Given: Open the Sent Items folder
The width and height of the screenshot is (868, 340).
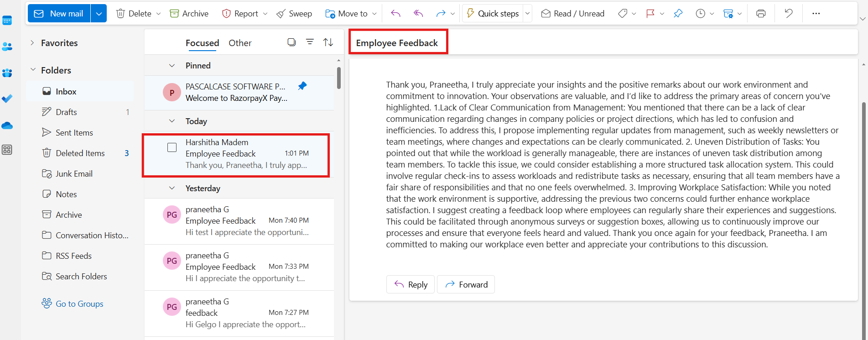Looking at the screenshot, I should pyautogui.click(x=74, y=133).
